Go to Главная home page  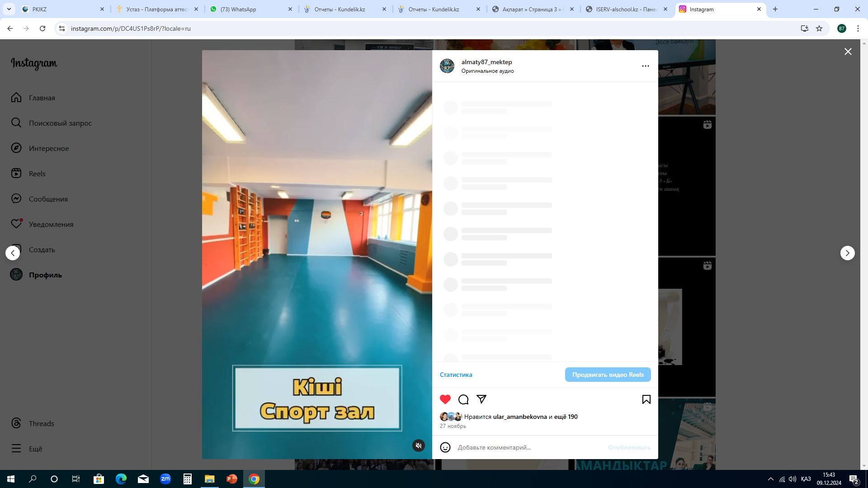click(x=33, y=98)
